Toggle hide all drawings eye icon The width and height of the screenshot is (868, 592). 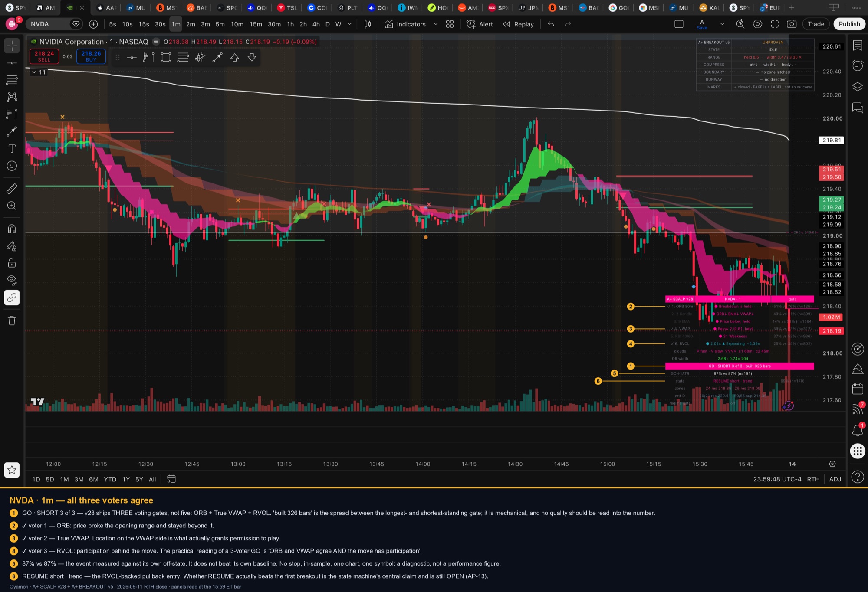coord(12,280)
